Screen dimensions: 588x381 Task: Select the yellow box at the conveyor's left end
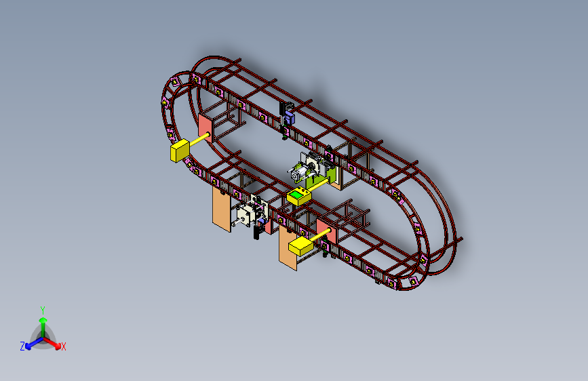pyautogui.click(x=180, y=151)
